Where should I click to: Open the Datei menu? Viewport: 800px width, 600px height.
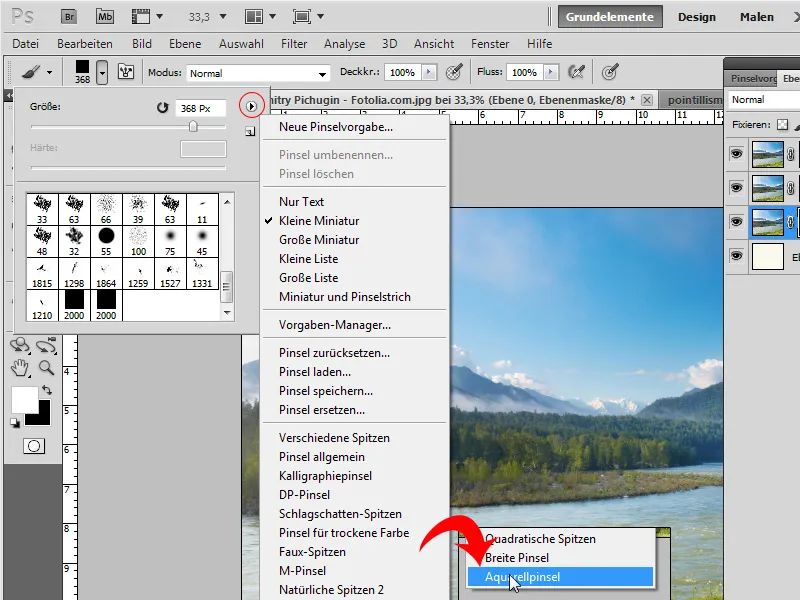26,44
